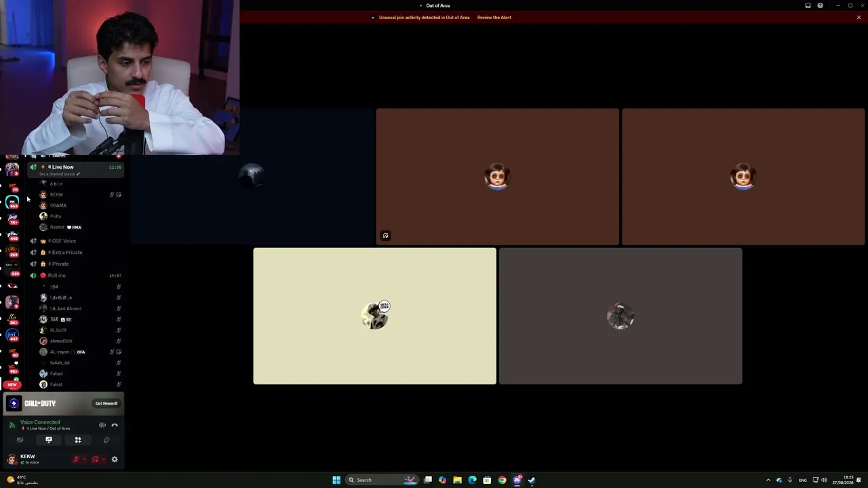The height and width of the screenshot is (488, 868).
Task: Open Discord help icon in title bar
Action: pyautogui.click(x=820, y=5)
